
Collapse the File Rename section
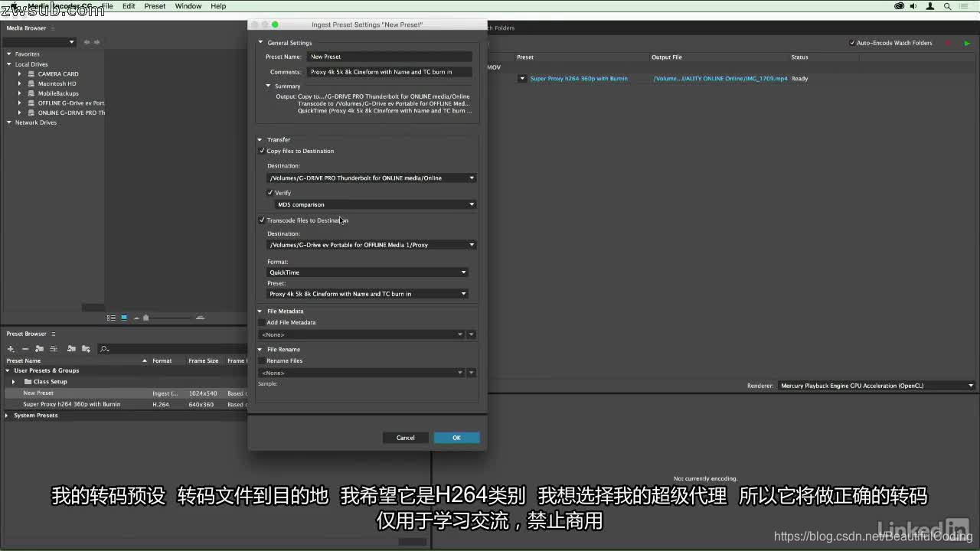coord(260,349)
